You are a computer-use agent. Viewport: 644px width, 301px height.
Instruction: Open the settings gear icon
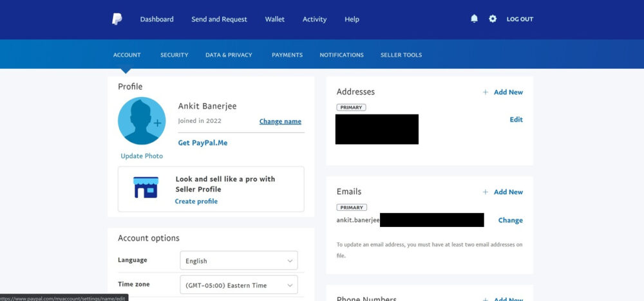tap(493, 19)
